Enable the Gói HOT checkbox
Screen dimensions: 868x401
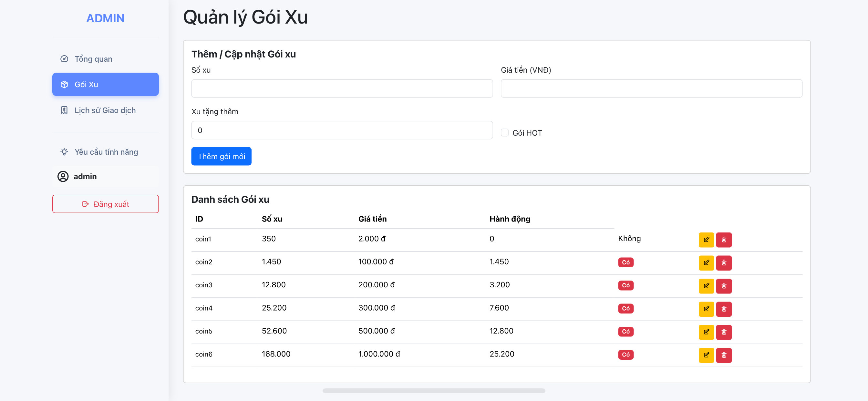point(504,132)
